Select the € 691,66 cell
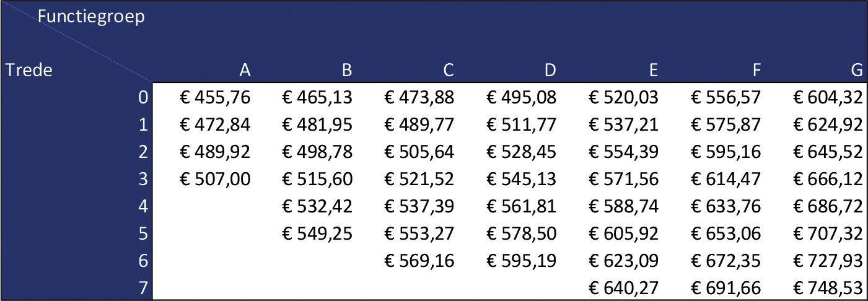The width and height of the screenshot is (868, 301). point(726,289)
